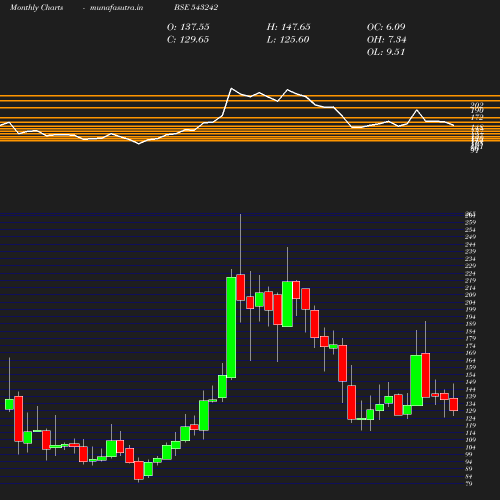Select the high value 'H: 147.65'
The width and height of the screenshot is (500, 500).
click(288, 27)
